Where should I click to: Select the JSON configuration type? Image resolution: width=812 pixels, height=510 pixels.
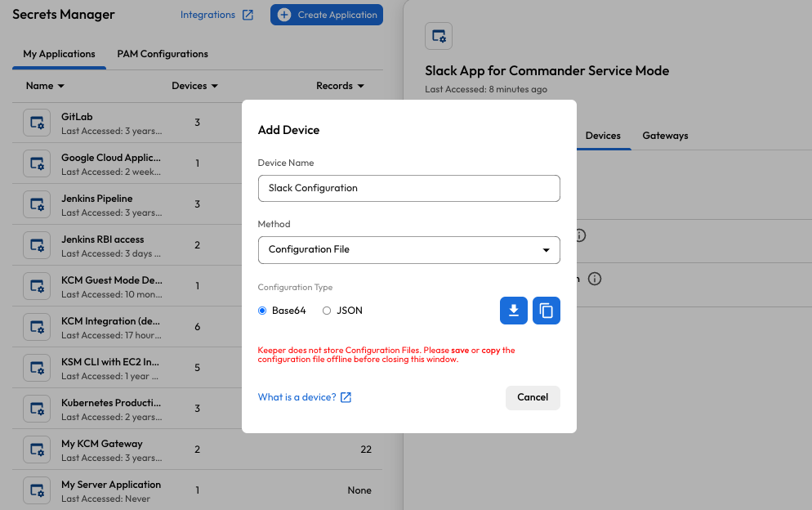(x=327, y=311)
